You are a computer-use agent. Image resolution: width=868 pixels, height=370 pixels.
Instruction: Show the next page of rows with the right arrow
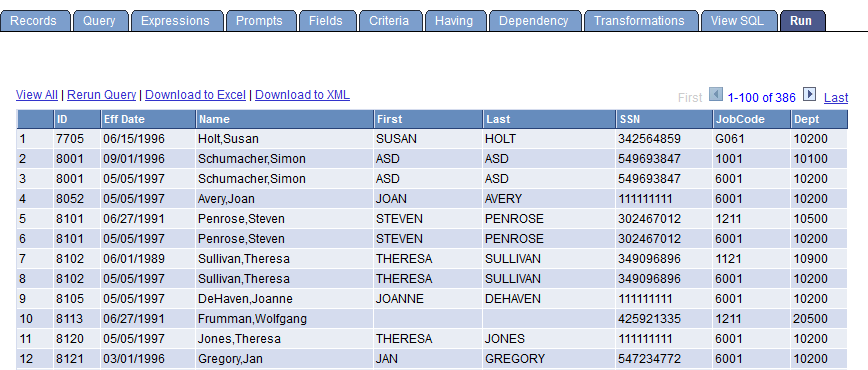tap(809, 95)
